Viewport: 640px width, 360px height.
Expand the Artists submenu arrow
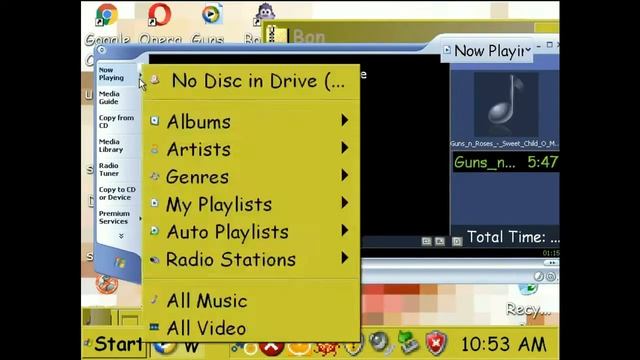(x=345, y=148)
